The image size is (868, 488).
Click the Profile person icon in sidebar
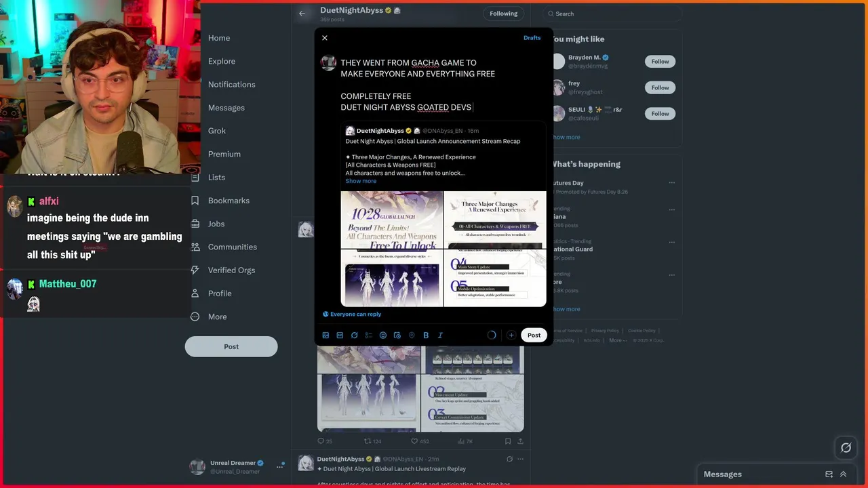pos(195,293)
